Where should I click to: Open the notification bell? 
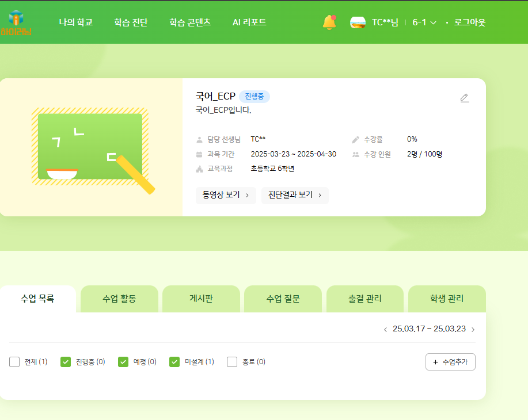[x=329, y=22]
